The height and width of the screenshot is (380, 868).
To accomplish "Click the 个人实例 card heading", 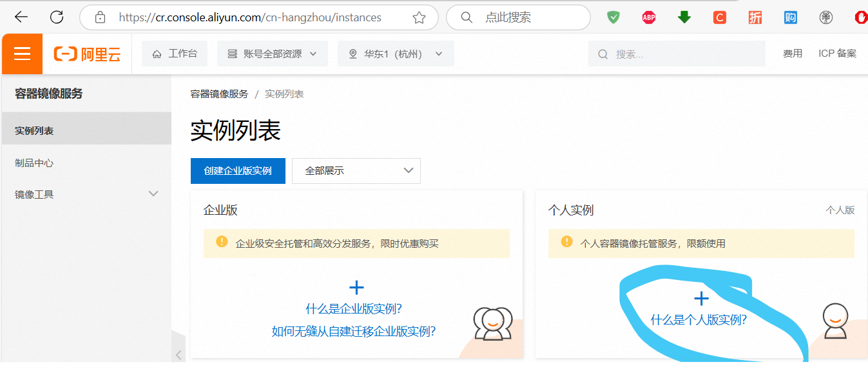I will pyautogui.click(x=571, y=210).
